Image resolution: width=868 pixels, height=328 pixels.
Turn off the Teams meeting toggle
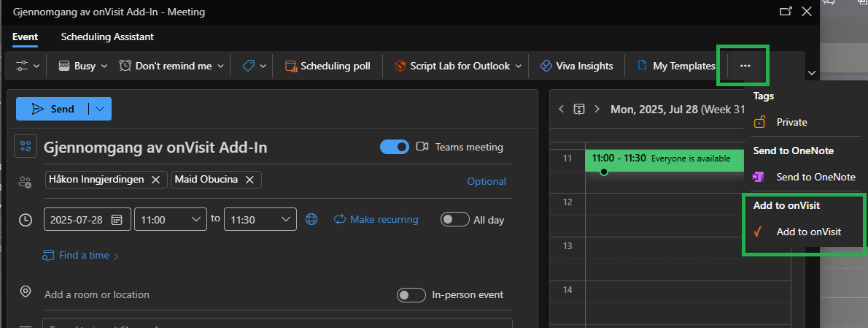click(394, 147)
